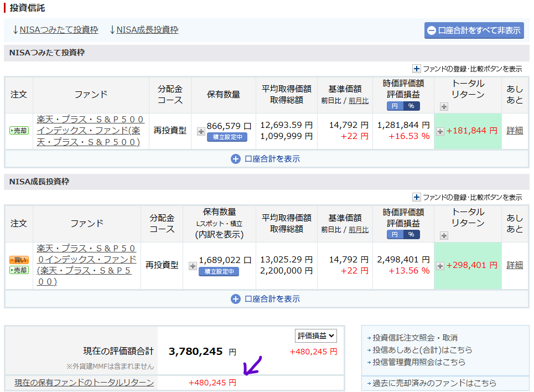Screen dimensions: 534x392
Task: Show fund register/compare buttons in 成長投資枠 section
Action: (x=467, y=197)
